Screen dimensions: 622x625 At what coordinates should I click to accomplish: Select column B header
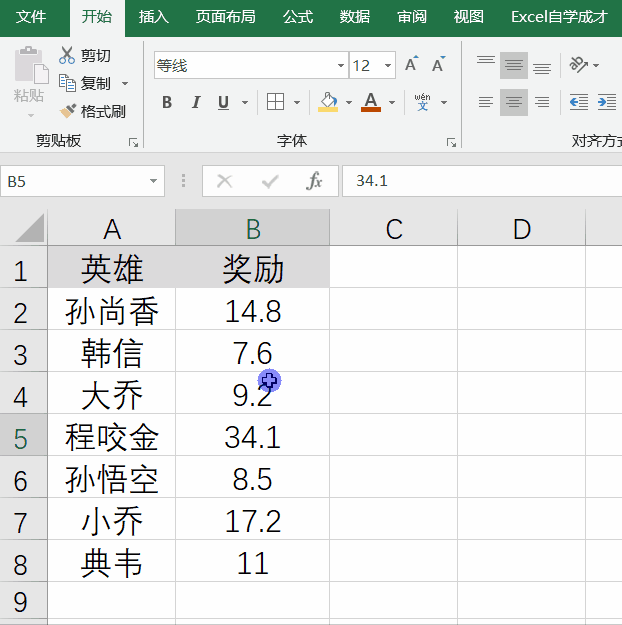point(253,228)
